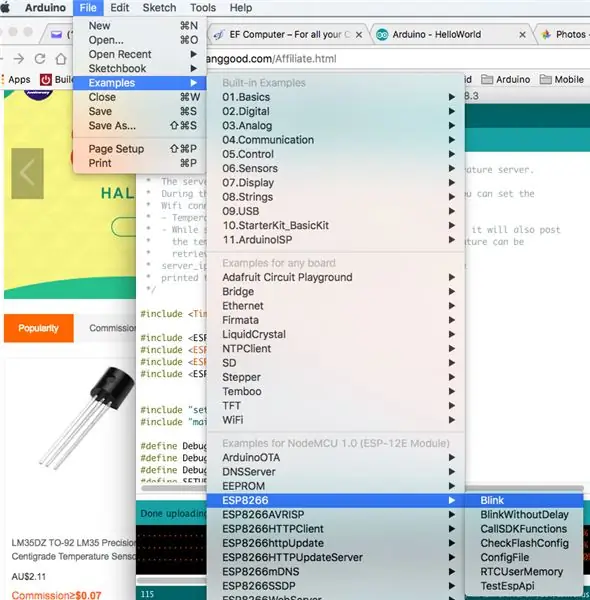Expand 04.Communication examples

coord(336,140)
